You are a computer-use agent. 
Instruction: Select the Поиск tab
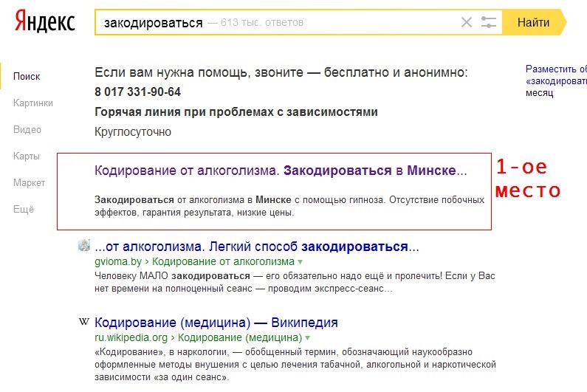27,76
